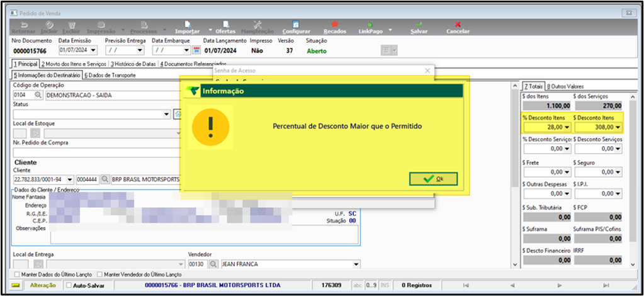Click the Observações text area
Screen dimensions: 644x296
[204, 235]
